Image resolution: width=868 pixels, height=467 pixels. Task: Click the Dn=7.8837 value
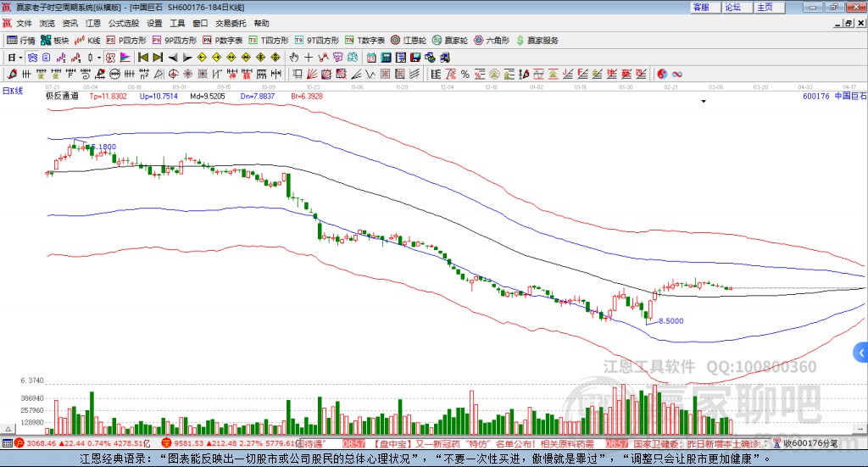click(x=258, y=97)
